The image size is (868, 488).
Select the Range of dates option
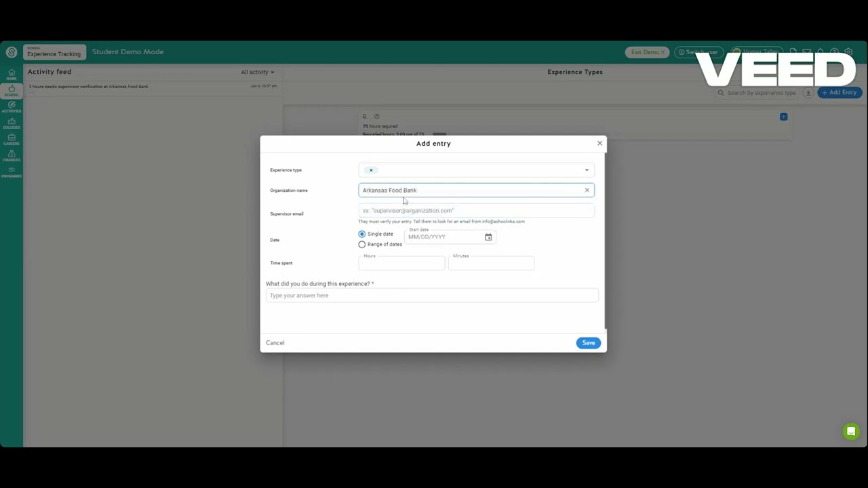(361, 244)
